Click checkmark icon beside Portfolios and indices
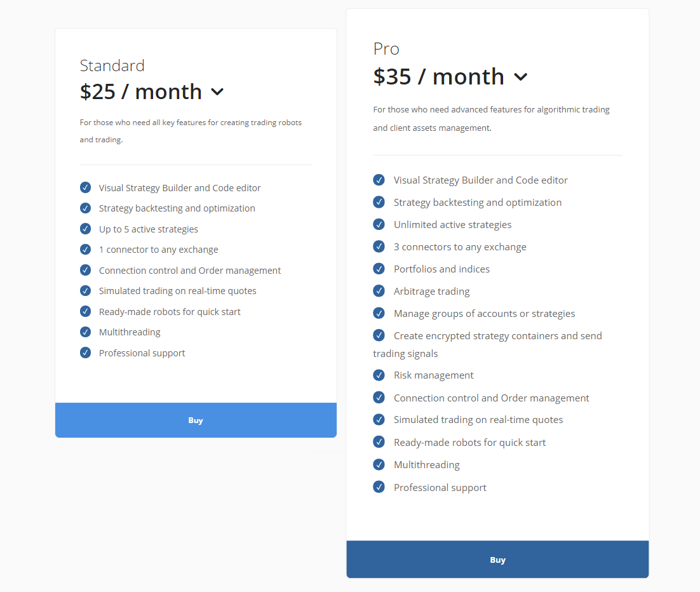 pos(379,269)
